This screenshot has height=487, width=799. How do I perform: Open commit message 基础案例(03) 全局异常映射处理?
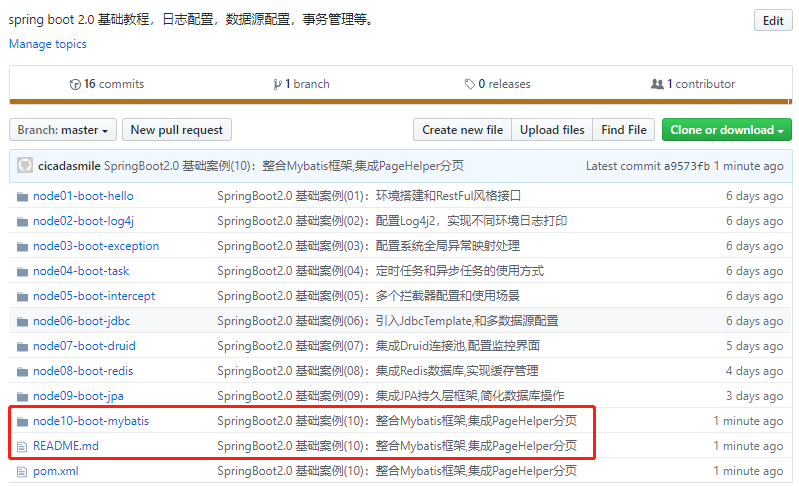(x=368, y=246)
